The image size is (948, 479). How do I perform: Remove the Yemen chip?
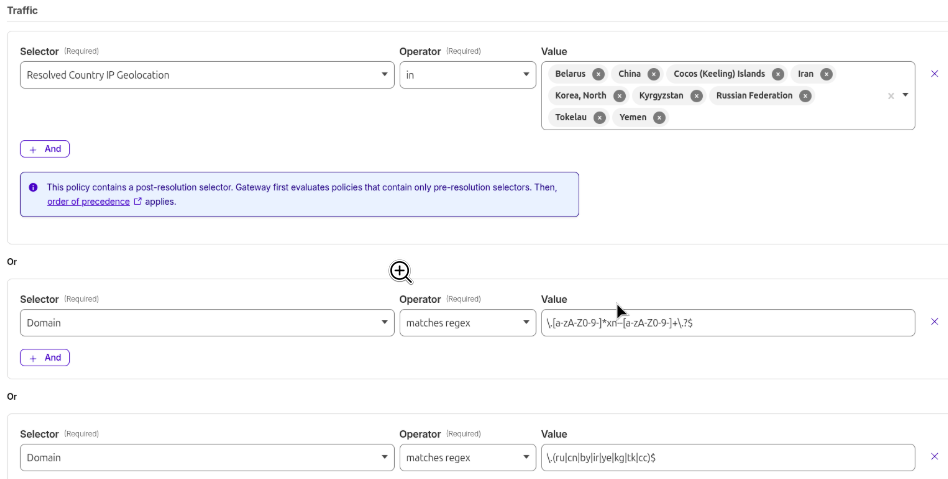[659, 117]
